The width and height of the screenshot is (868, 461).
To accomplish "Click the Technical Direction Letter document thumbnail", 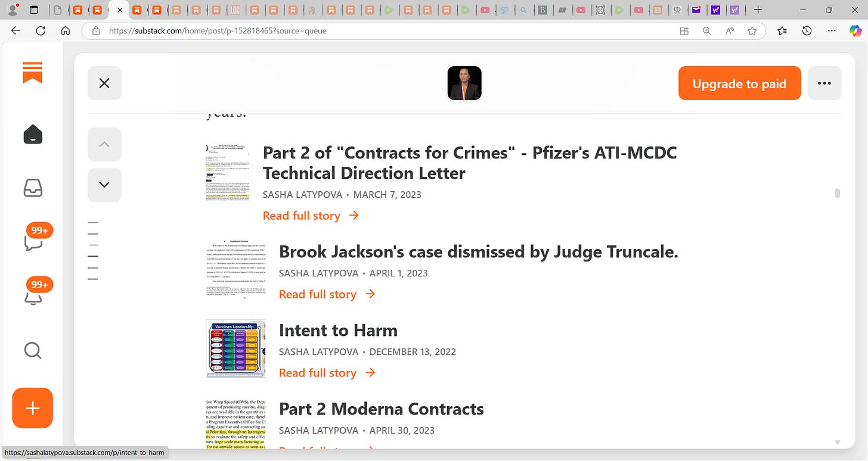I will coord(228,174).
